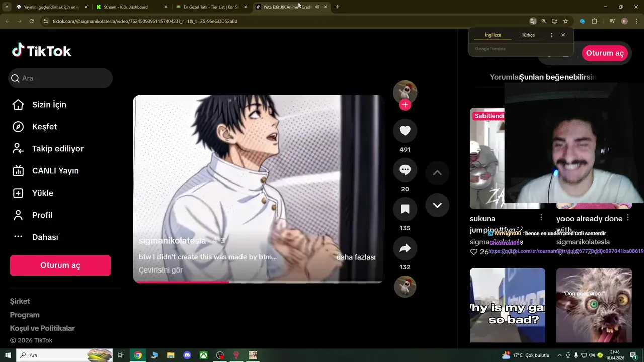Expand caption with daha fazlası
Image resolution: width=644 pixels, height=362 pixels.
(x=356, y=257)
